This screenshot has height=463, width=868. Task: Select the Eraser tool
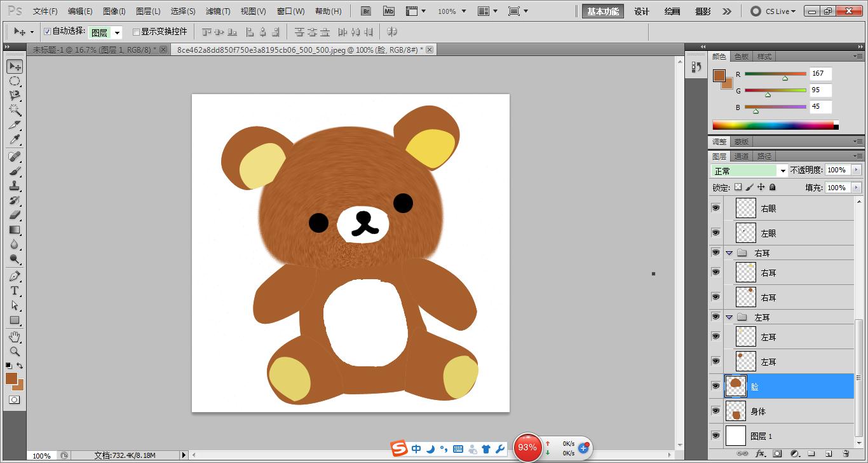coord(15,215)
